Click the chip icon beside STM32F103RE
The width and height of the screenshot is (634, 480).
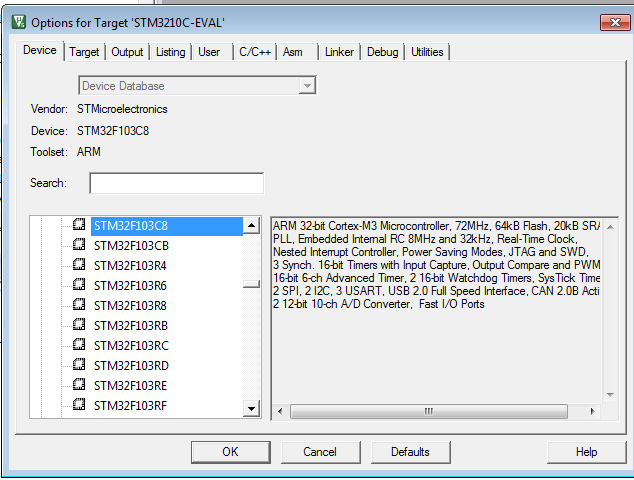coord(79,384)
